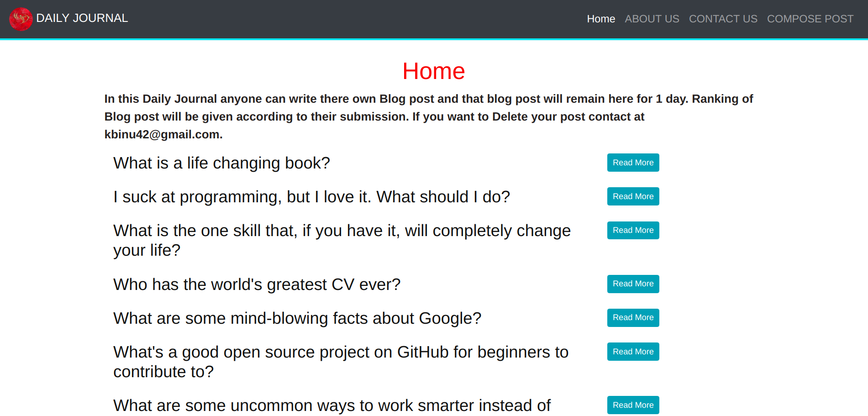The height and width of the screenshot is (416, 868).
Task: Click the DAILY JOURNAL brand title
Action: 82,18
